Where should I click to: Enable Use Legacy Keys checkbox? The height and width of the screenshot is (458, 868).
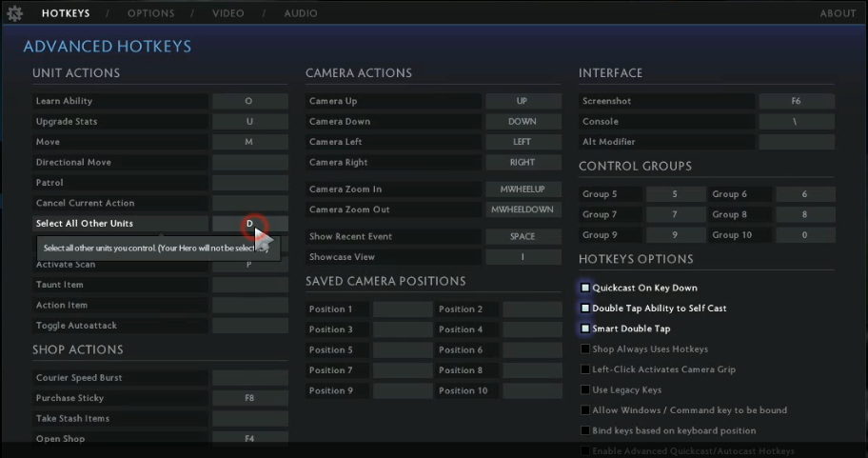point(585,389)
